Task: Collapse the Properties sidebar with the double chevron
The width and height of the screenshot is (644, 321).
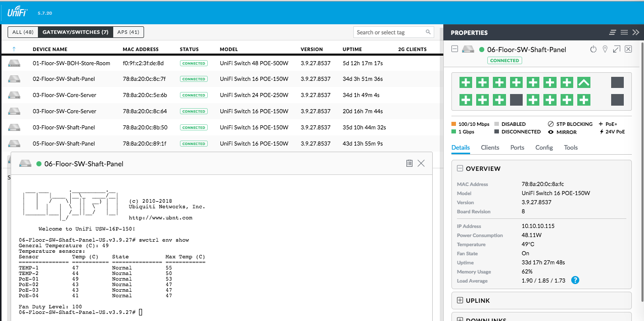Action: (x=636, y=32)
